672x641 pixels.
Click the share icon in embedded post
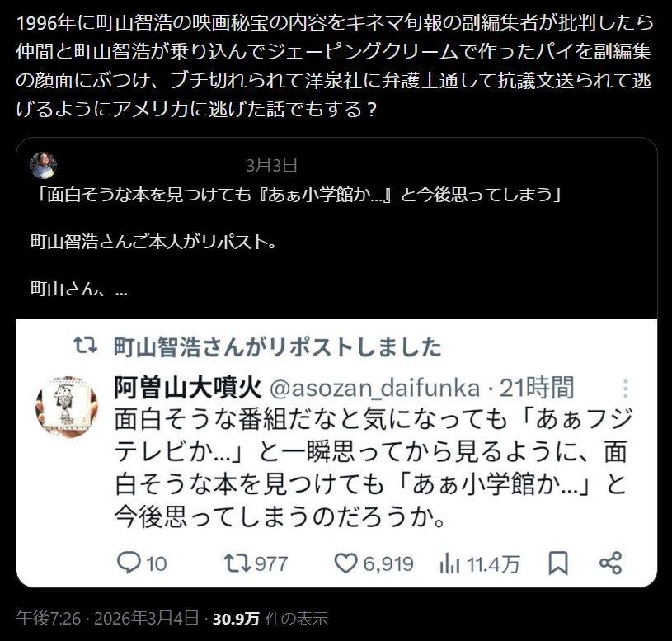pyautogui.click(x=611, y=563)
